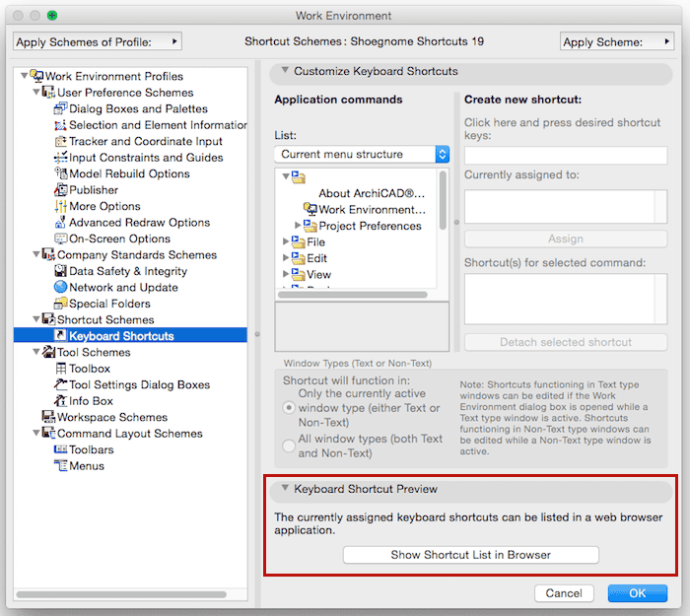
Task: Collapse Keyboard Shortcut Preview panel
Action: coord(285,488)
